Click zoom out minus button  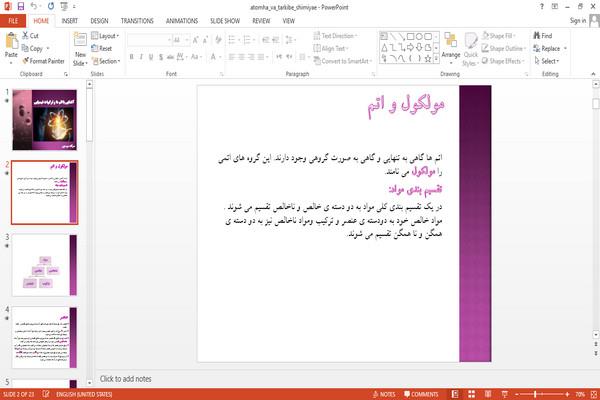(517, 394)
